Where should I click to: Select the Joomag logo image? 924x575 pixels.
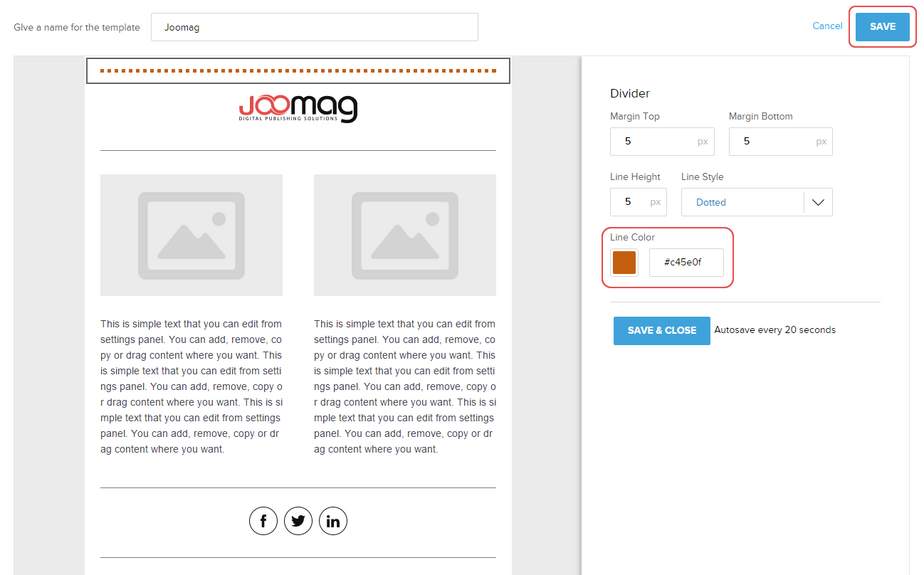coord(298,109)
